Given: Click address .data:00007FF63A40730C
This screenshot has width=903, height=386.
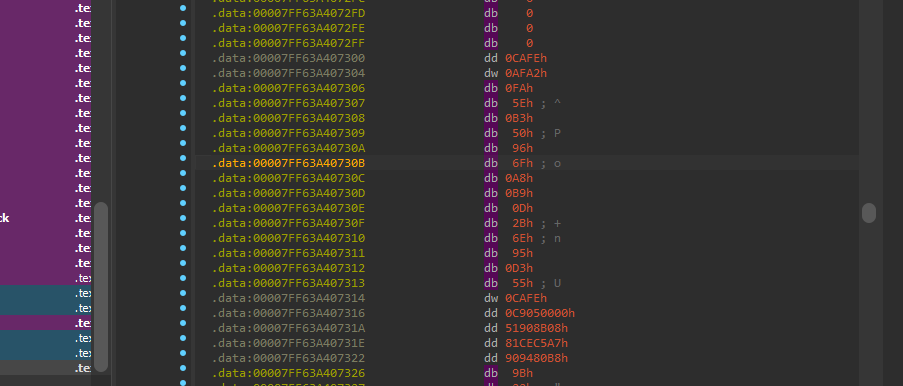Looking at the screenshot, I should (x=288, y=179).
